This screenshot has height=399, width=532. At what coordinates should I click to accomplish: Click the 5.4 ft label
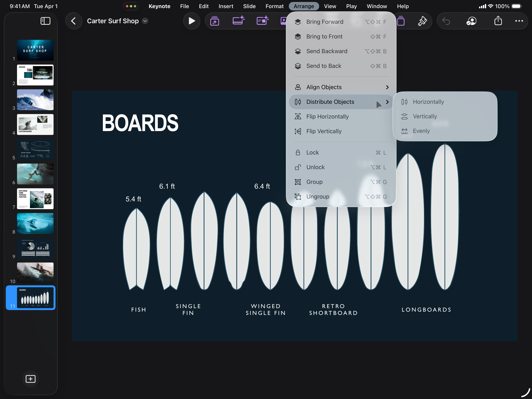[x=133, y=199]
